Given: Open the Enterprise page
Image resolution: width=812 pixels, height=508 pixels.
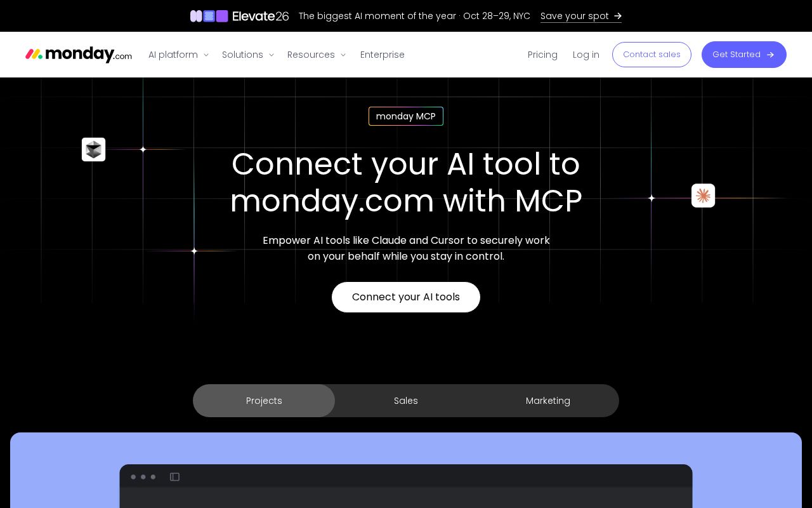Looking at the screenshot, I should click(x=383, y=55).
